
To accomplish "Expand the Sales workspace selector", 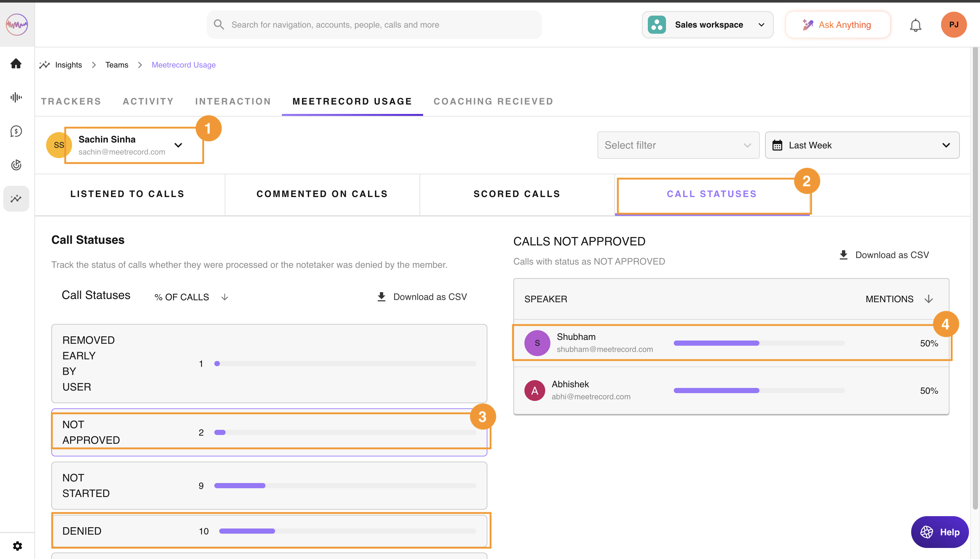I will [x=707, y=25].
